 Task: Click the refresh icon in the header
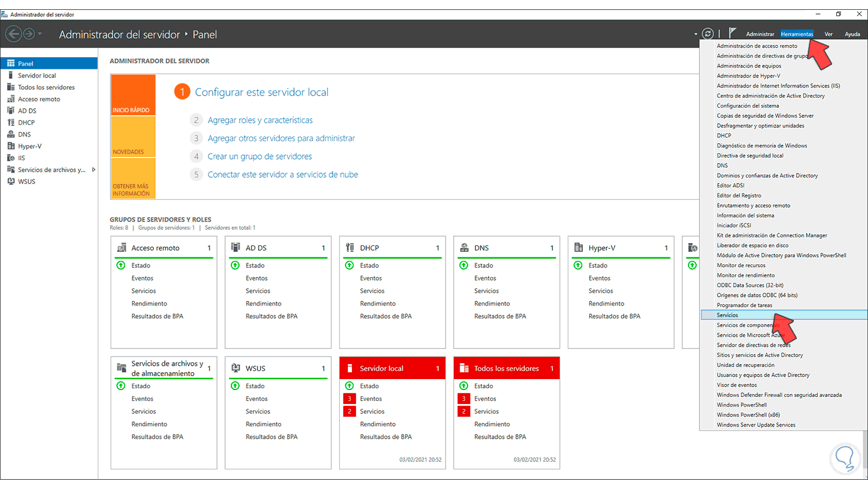coord(708,34)
